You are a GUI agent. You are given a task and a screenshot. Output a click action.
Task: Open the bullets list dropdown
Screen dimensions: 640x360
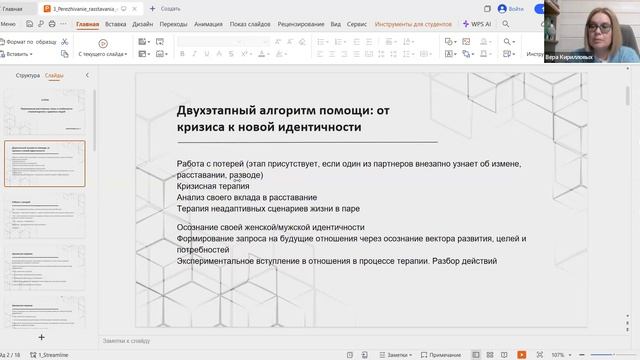click(x=328, y=42)
